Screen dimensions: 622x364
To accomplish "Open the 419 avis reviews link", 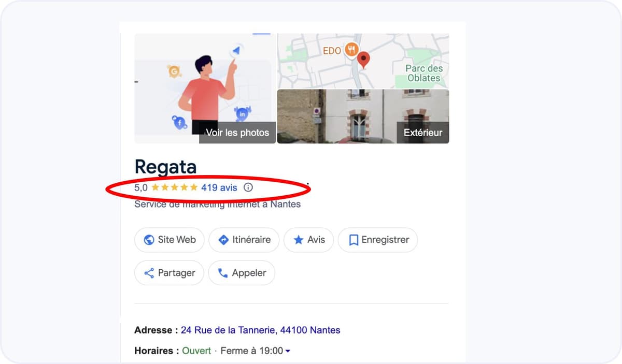I will (219, 187).
